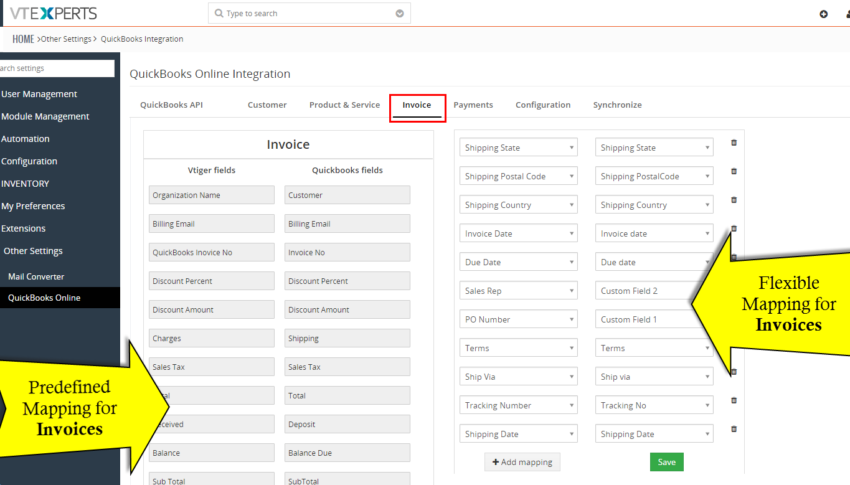Click the plus quick-create icon in header
Image resolution: width=850 pixels, height=485 pixels.
click(x=823, y=14)
